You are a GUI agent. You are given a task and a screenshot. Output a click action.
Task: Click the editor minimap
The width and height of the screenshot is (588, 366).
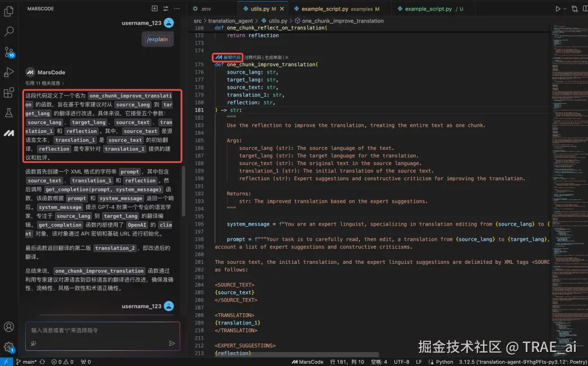[568, 187]
